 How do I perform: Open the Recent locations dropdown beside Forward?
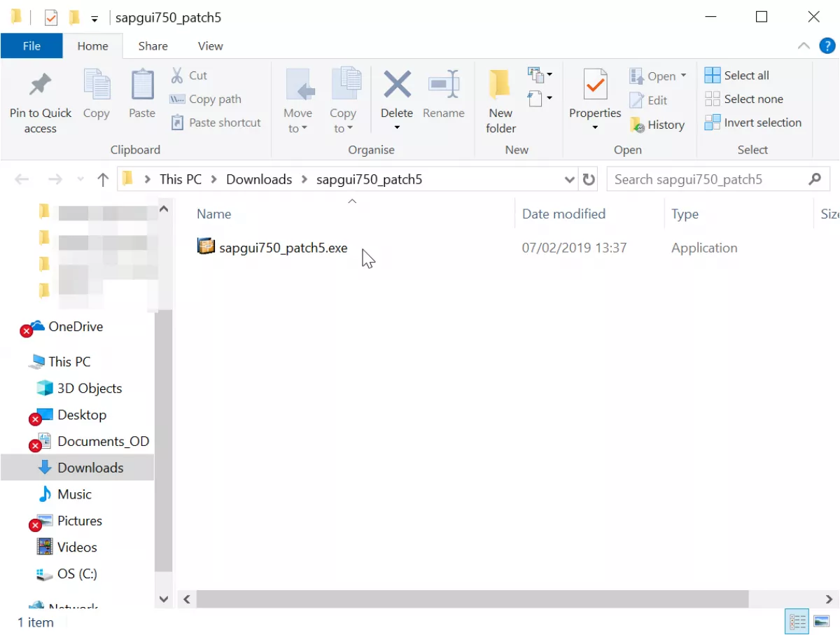tap(80, 180)
